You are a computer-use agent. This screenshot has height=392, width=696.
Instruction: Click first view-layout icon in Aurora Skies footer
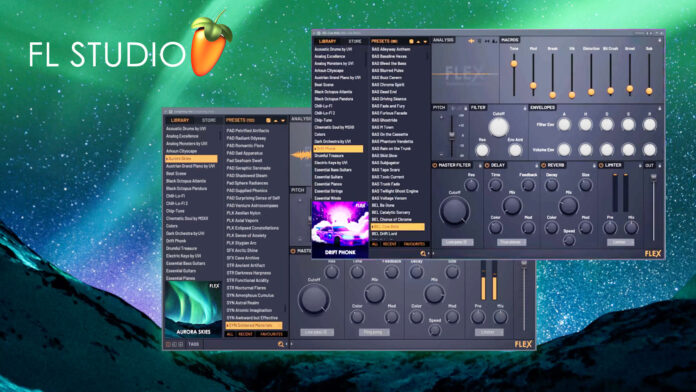[x=168, y=344]
